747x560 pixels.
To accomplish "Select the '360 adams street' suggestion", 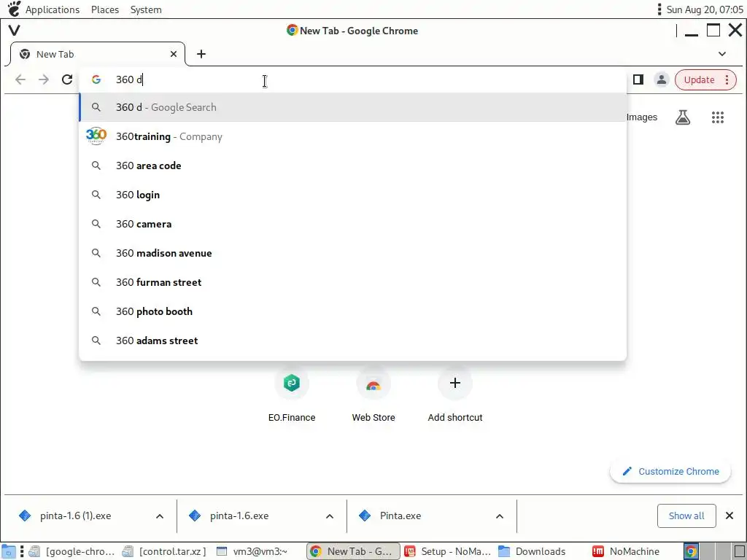I will 352,341.
